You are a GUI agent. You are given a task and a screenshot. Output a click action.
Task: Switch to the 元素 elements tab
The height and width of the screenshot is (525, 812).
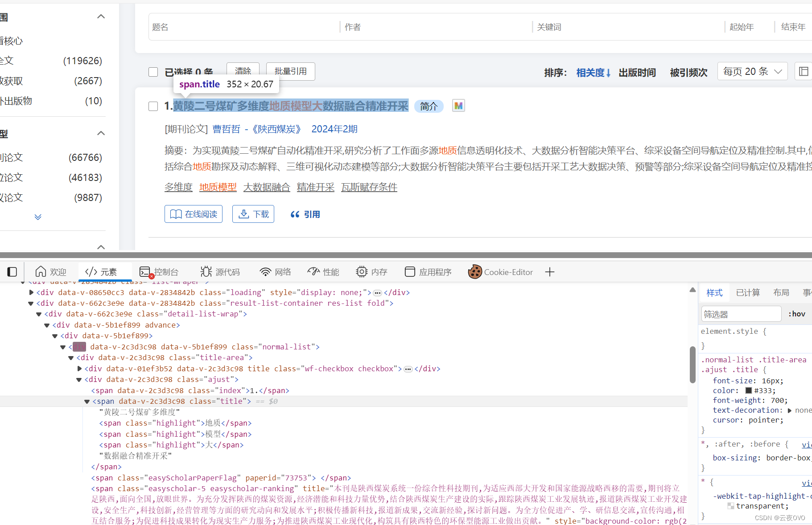tap(101, 272)
